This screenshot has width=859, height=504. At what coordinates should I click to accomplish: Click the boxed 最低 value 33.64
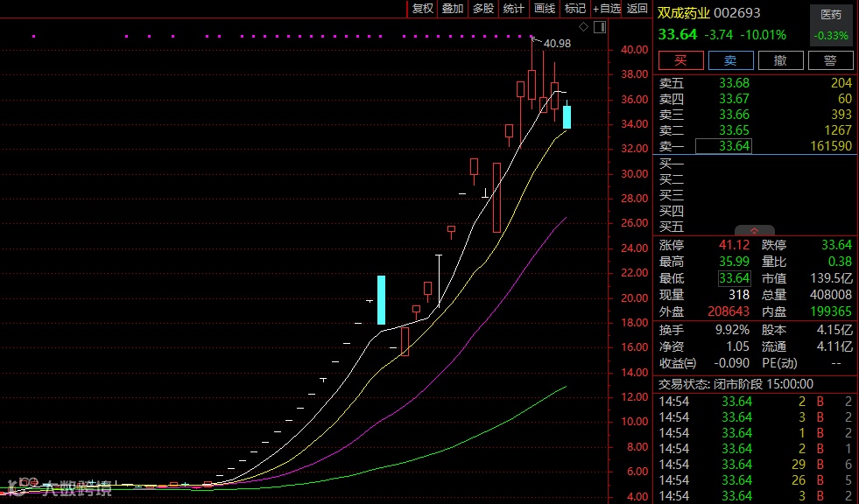(x=734, y=278)
